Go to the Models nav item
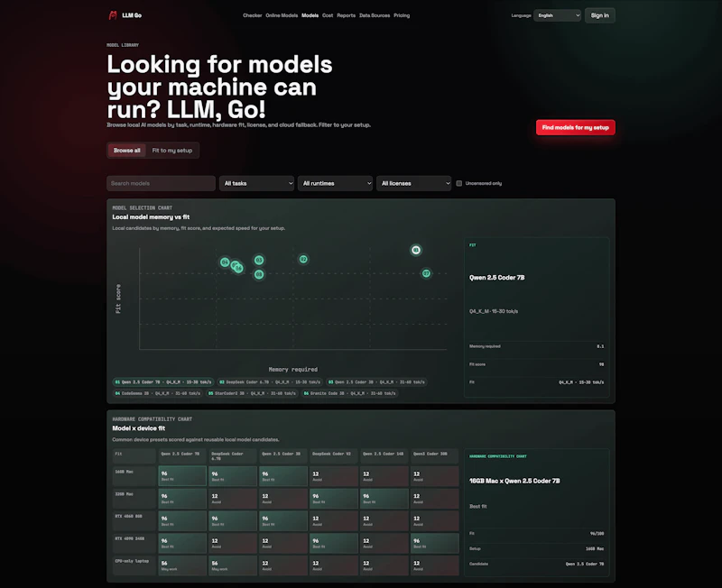 (x=310, y=15)
